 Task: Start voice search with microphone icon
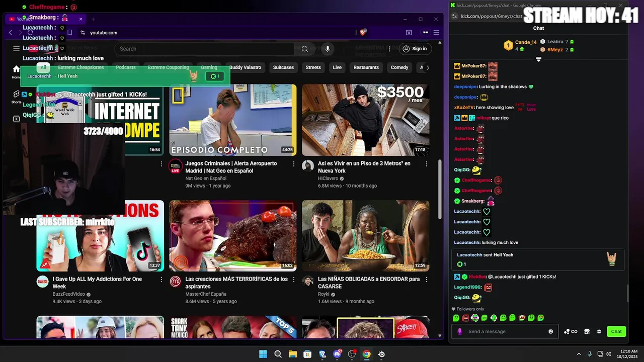(328, 49)
